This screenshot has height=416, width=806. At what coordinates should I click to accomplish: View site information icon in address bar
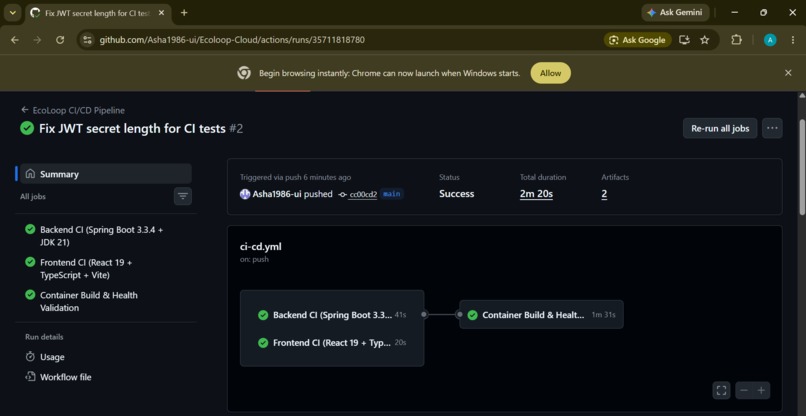point(87,40)
